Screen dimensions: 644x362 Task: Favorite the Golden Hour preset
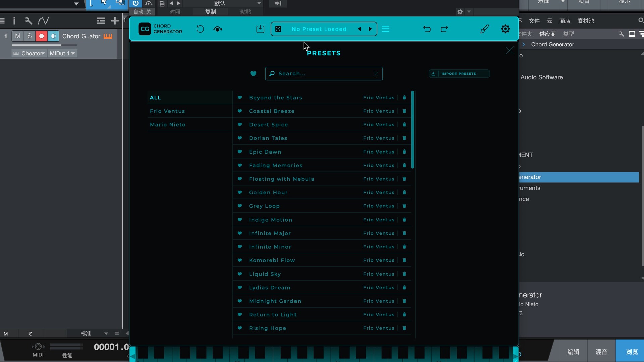click(x=239, y=192)
